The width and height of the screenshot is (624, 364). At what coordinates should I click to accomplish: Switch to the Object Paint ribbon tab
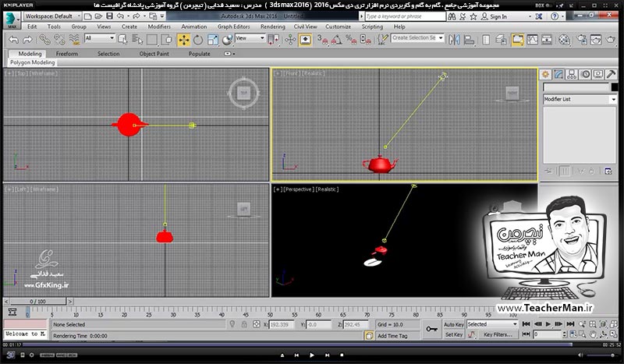coord(154,54)
